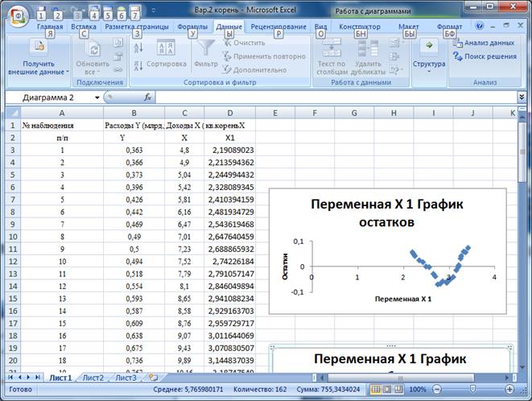Click the Среднее: 5,765980171 status entry
This screenshot has height=401, width=532.
188,389
